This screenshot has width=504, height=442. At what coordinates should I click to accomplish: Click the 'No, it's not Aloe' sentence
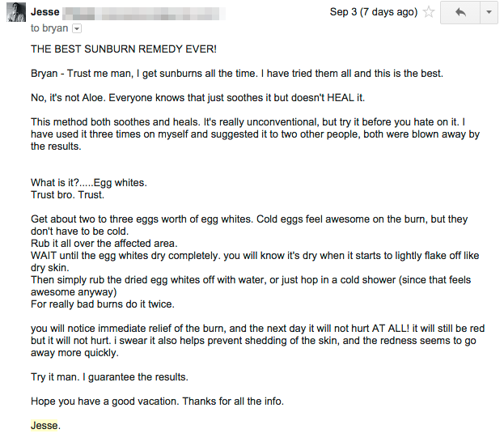point(197,97)
